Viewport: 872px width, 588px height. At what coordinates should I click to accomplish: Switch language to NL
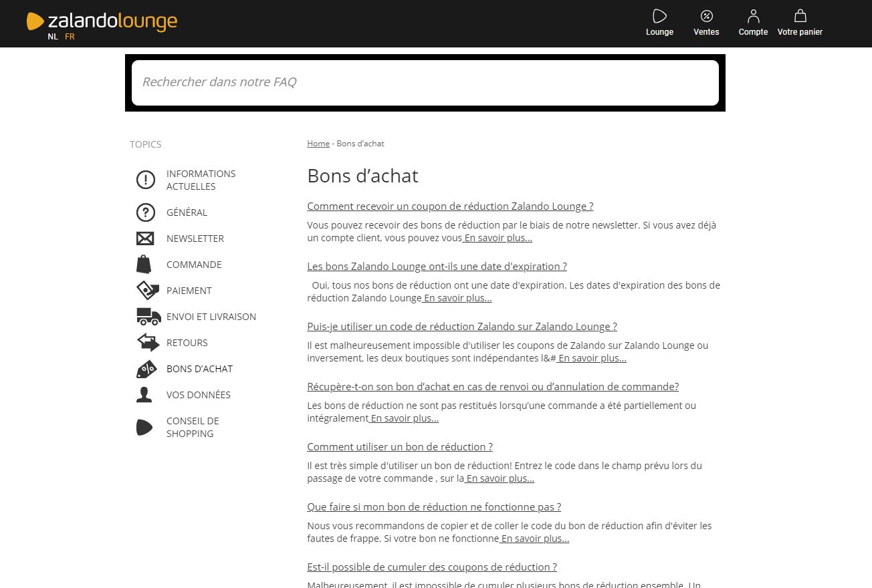pos(53,37)
